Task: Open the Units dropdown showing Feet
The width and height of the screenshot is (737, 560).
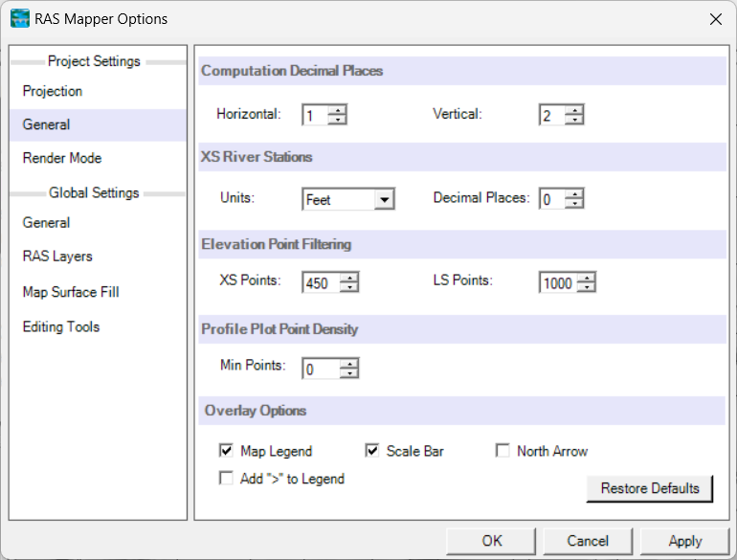Action: (347, 199)
